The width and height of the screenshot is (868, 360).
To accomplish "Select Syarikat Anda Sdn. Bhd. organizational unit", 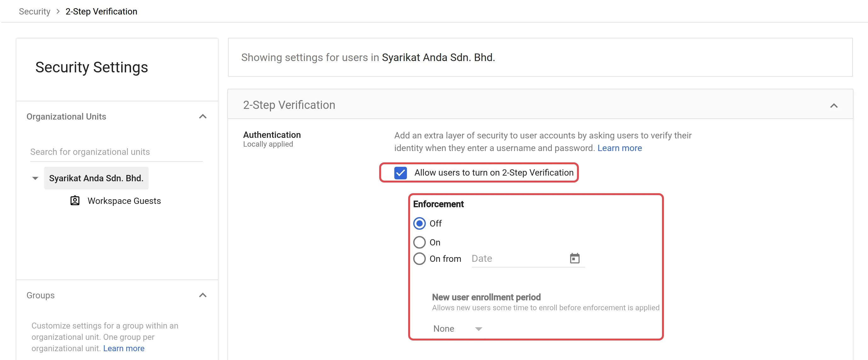I will [x=96, y=178].
